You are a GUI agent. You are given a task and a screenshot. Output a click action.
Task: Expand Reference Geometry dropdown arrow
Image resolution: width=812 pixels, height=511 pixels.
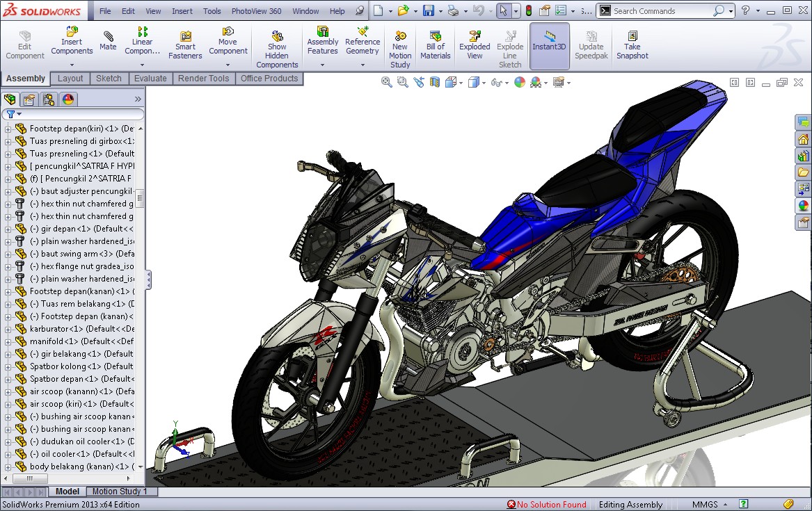[363, 65]
